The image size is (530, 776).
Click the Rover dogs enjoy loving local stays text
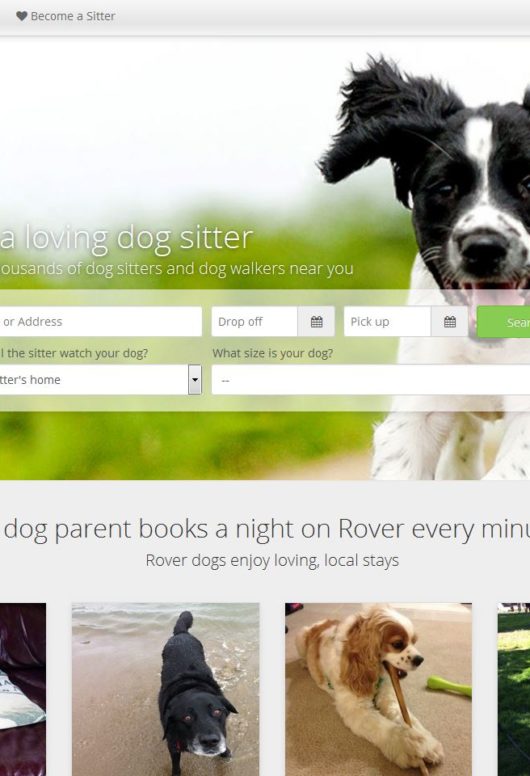(272, 561)
